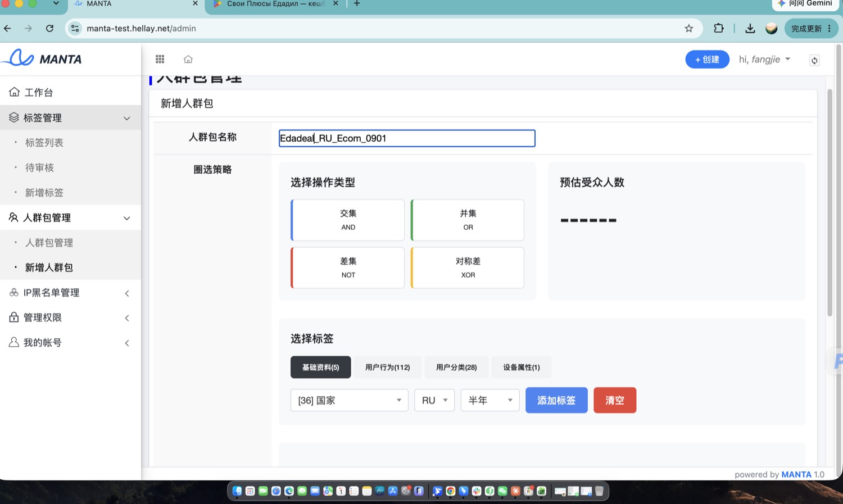This screenshot has height=504, width=843.
Task: Choose the 交集 AND operation card
Action: pyautogui.click(x=347, y=220)
